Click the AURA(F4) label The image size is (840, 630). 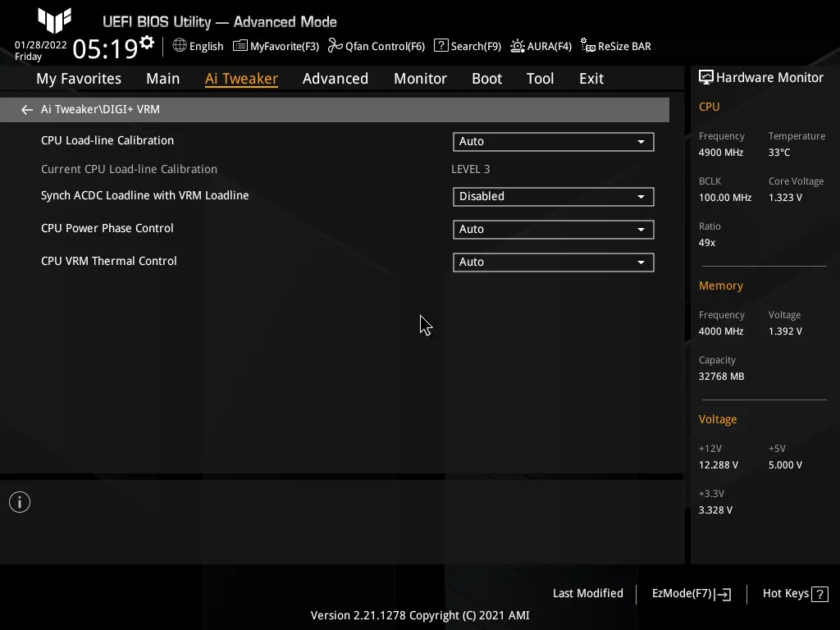click(549, 47)
